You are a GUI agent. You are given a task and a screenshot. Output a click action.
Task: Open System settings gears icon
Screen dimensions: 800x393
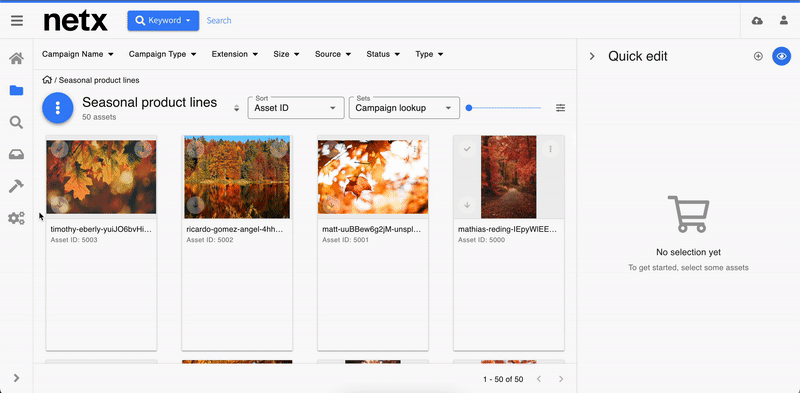[x=16, y=218]
